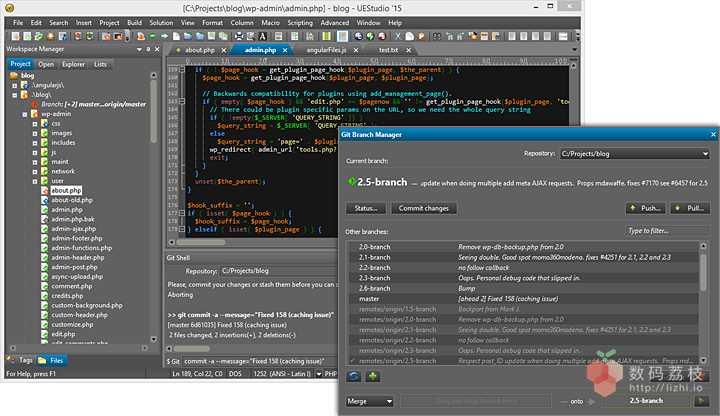
Task: Toggle code fold marker at line 159
Action: (182, 70)
